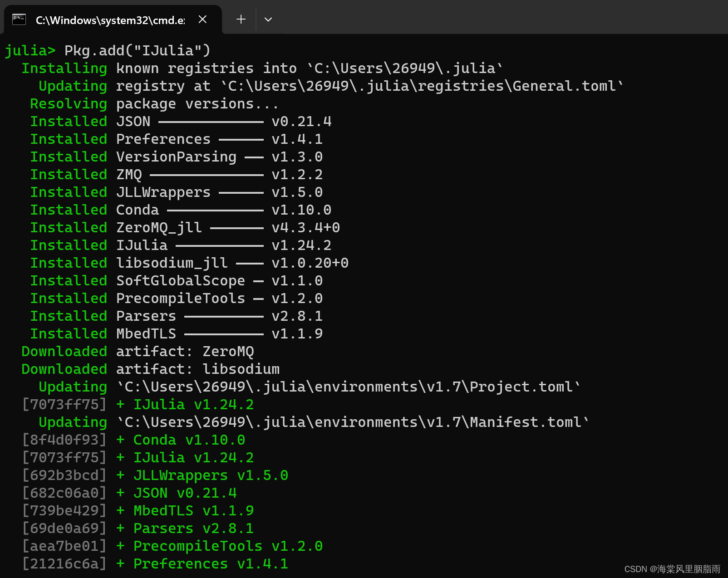Screen dimensions: 728x578
Task: Click the Project.toml path text
Action: [x=347, y=387]
